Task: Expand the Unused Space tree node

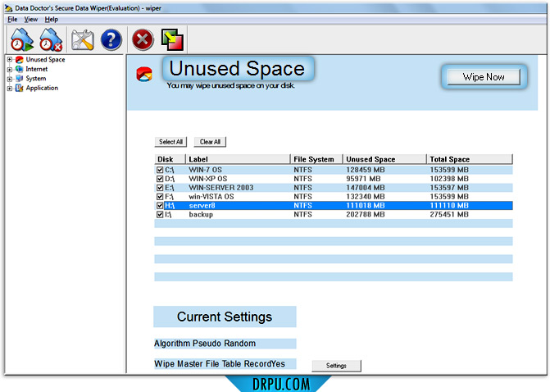Action: (10, 60)
